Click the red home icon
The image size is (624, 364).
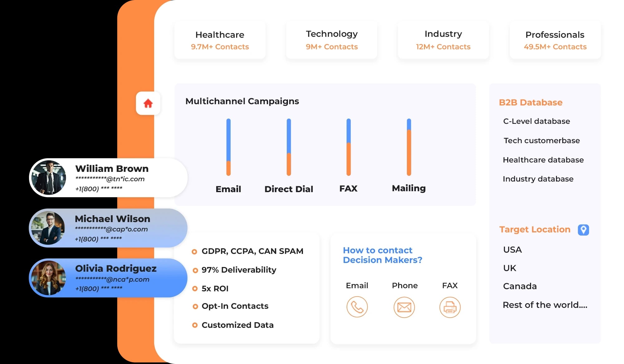point(148,103)
